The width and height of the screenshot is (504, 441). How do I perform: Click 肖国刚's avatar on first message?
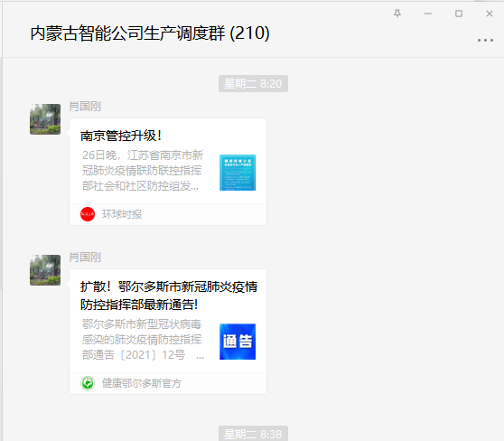click(45, 119)
